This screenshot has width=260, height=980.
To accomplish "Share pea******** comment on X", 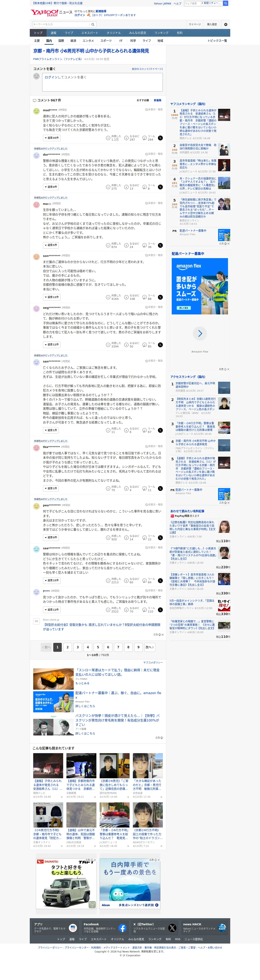I will pos(160,538).
